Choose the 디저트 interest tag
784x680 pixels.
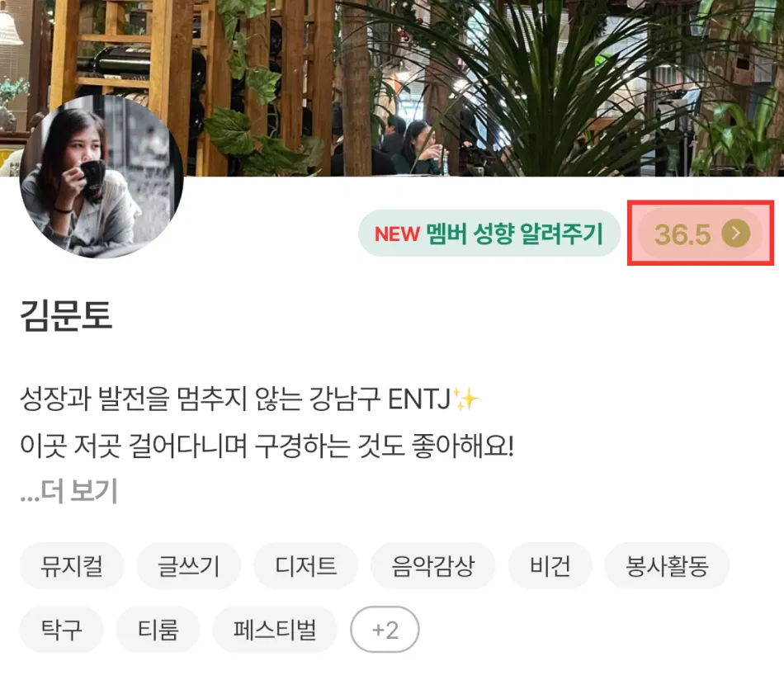point(305,566)
